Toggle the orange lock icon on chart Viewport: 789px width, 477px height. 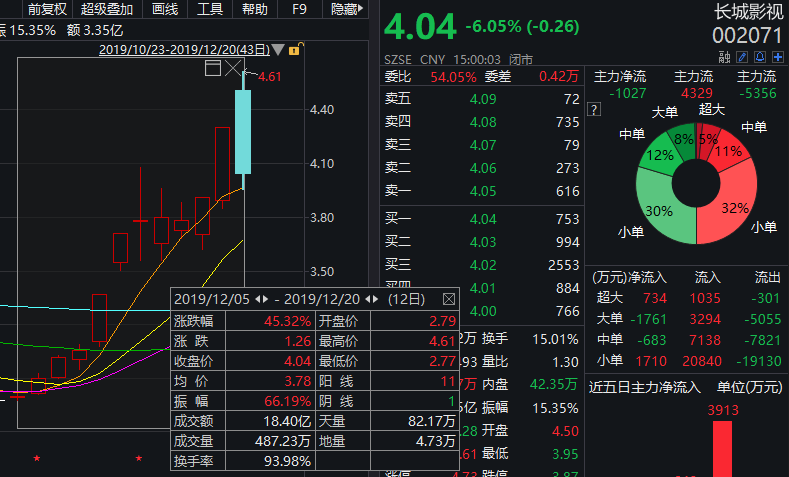point(294,49)
